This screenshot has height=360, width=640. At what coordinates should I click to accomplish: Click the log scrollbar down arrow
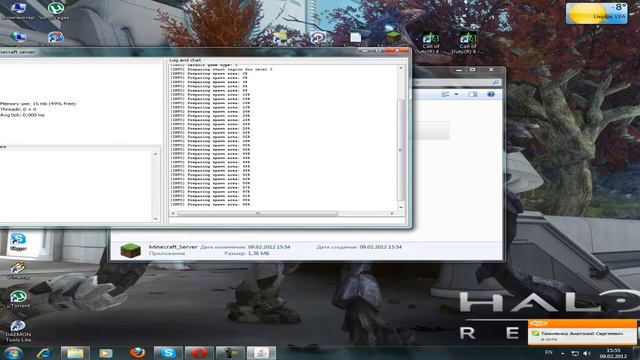point(401,207)
